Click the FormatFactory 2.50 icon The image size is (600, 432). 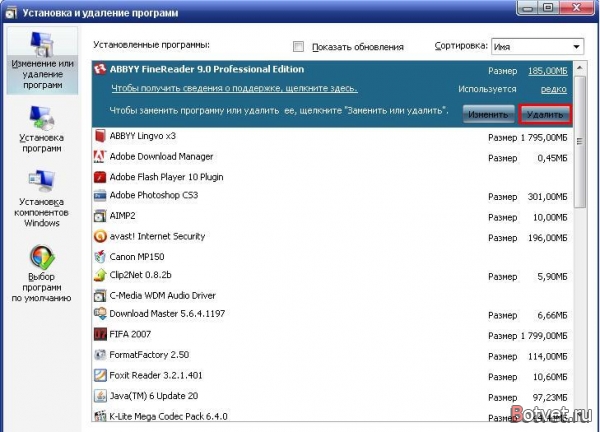tap(100, 355)
